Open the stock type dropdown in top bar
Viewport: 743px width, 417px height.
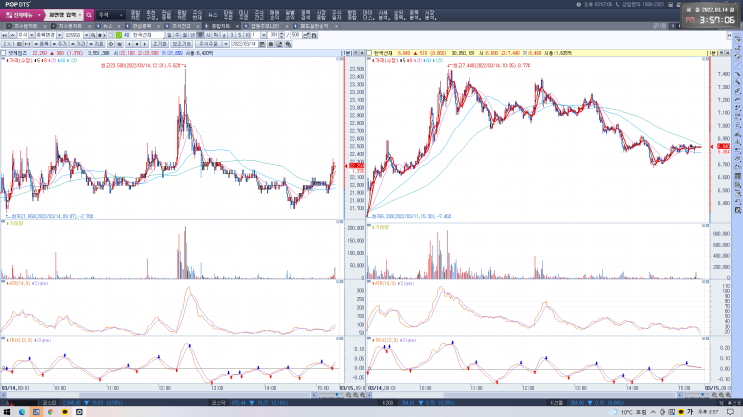(x=111, y=15)
